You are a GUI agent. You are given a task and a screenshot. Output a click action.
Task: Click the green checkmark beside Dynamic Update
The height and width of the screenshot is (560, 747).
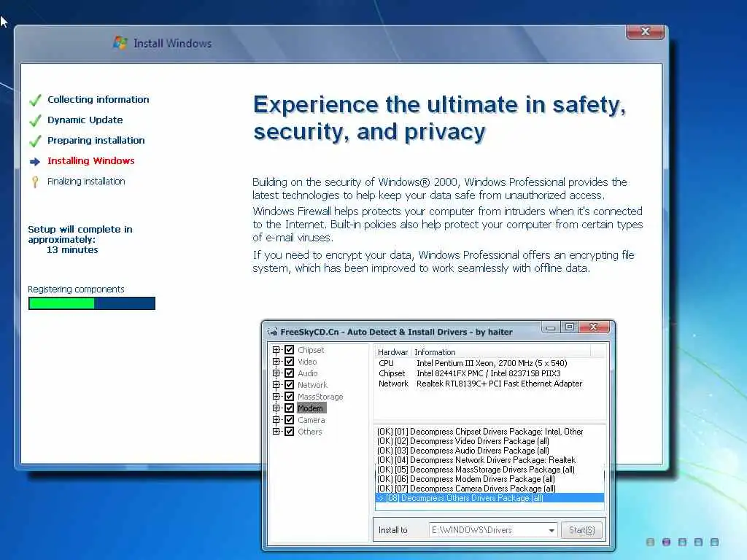(35, 120)
